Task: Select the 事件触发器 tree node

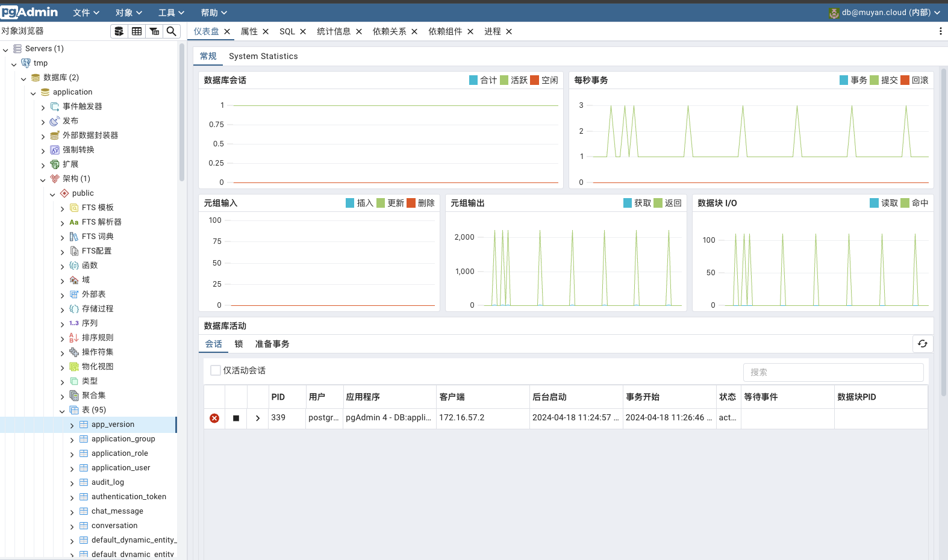Action: click(x=83, y=107)
